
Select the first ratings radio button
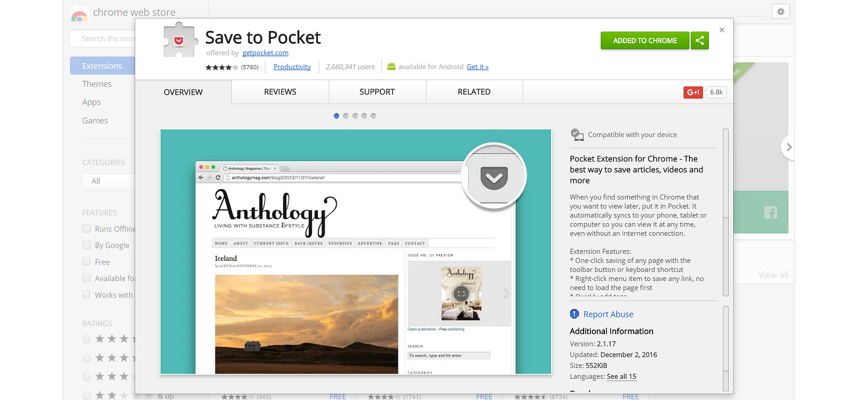(x=86, y=339)
